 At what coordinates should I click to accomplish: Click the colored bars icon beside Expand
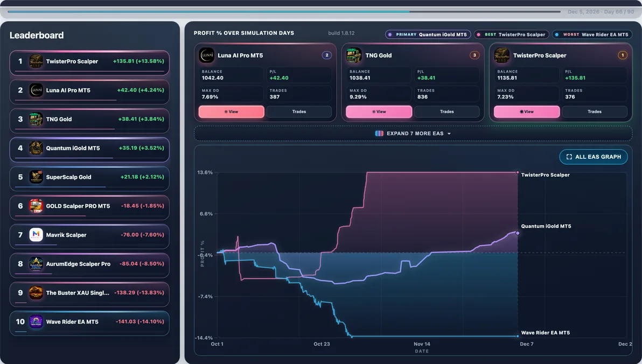tap(379, 134)
